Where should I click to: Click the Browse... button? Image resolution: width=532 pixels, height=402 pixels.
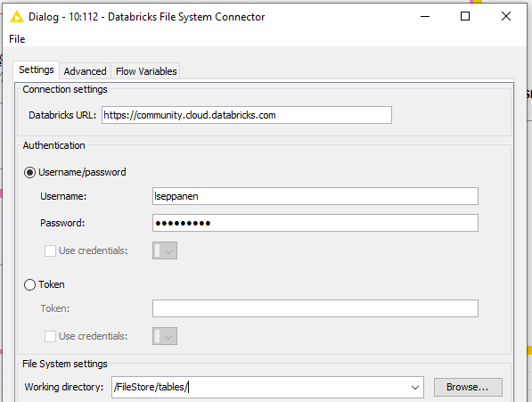click(x=468, y=387)
